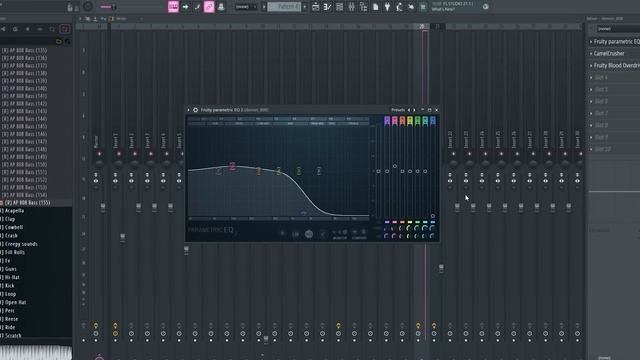Image resolution: width=640 pixels, height=360 pixels.
Task: Open the mixer view sliders icon
Action: 351,7
